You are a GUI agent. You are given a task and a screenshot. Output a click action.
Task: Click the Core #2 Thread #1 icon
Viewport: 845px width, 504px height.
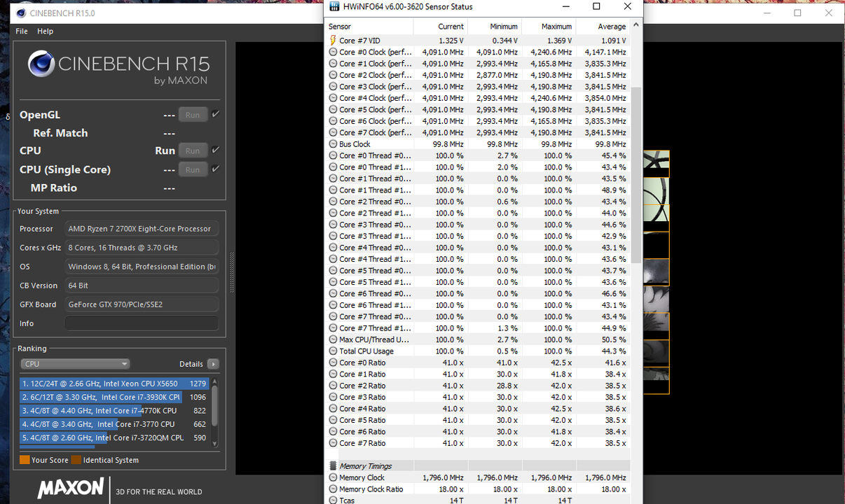pyautogui.click(x=333, y=213)
